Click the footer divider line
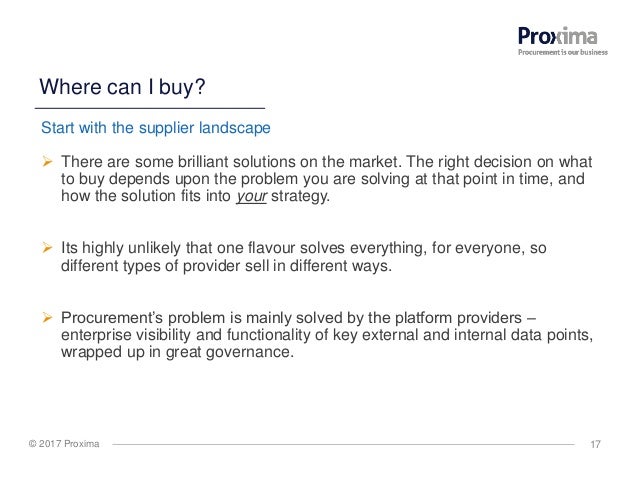Screen dimensions: 638x479 342,444
